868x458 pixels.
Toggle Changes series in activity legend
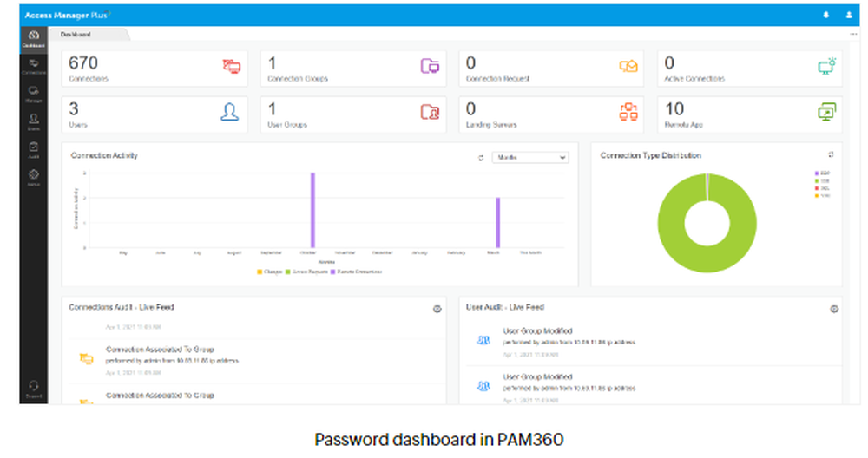[270, 272]
